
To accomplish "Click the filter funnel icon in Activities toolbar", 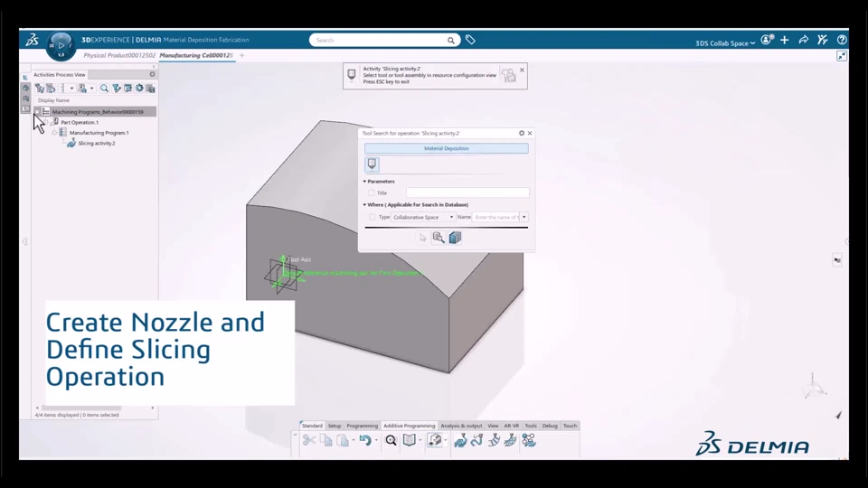I will click(117, 89).
